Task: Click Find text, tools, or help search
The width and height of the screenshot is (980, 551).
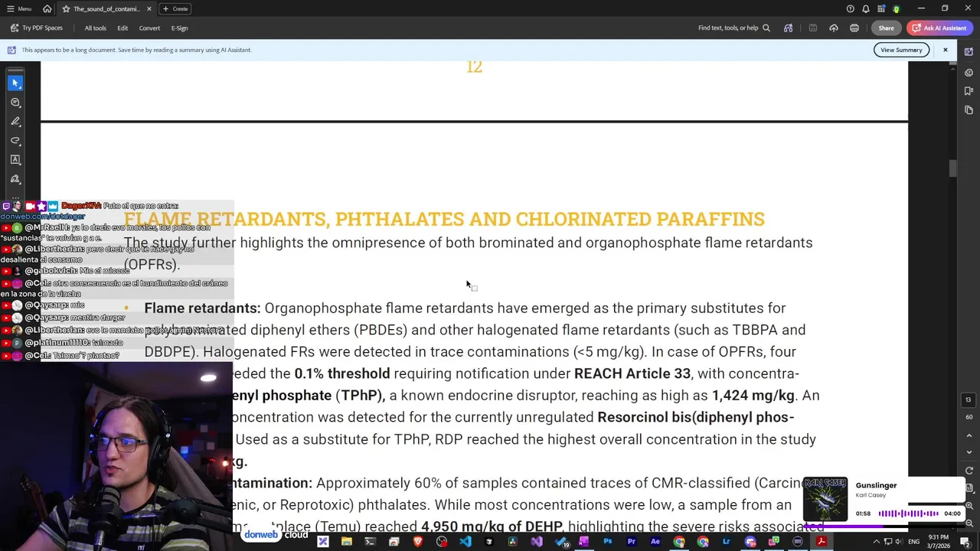Action: (x=733, y=28)
